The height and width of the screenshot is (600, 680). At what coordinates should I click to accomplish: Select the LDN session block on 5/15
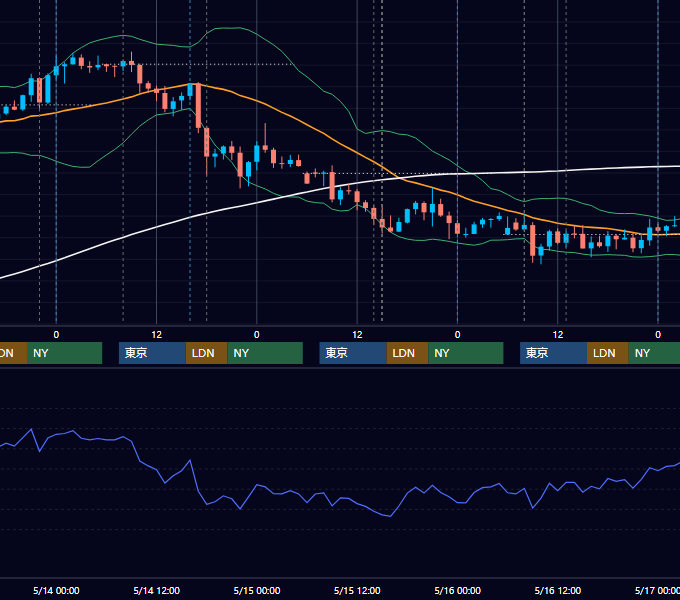pyautogui.click(x=408, y=353)
